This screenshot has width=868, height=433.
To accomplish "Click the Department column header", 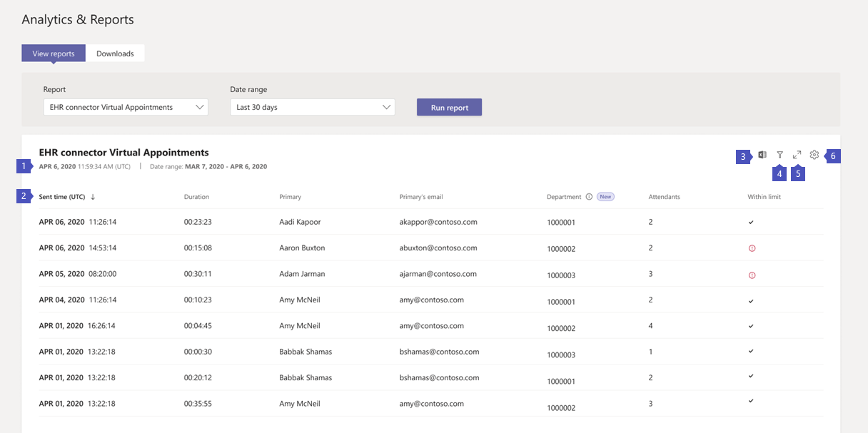I will [x=565, y=197].
